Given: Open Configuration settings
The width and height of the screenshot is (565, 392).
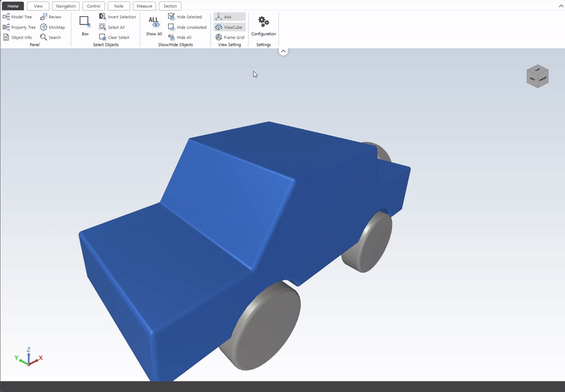Looking at the screenshot, I should [263, 25].
